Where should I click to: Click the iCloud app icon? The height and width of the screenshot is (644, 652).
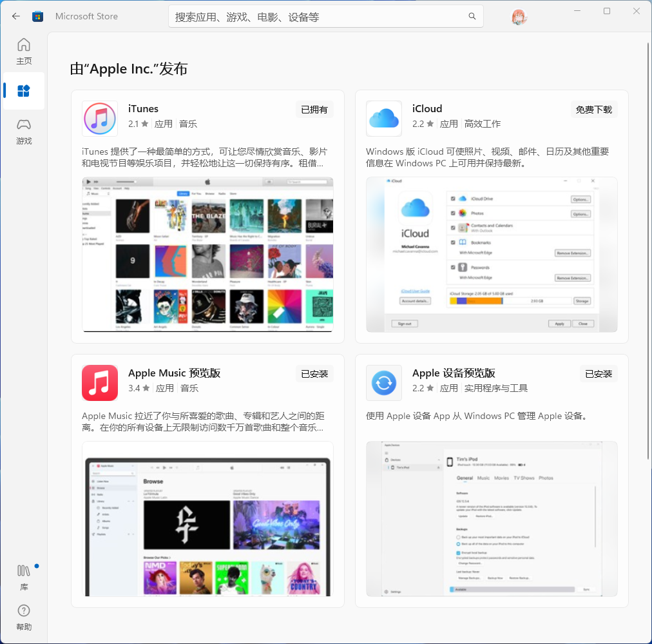click(384, 119)
